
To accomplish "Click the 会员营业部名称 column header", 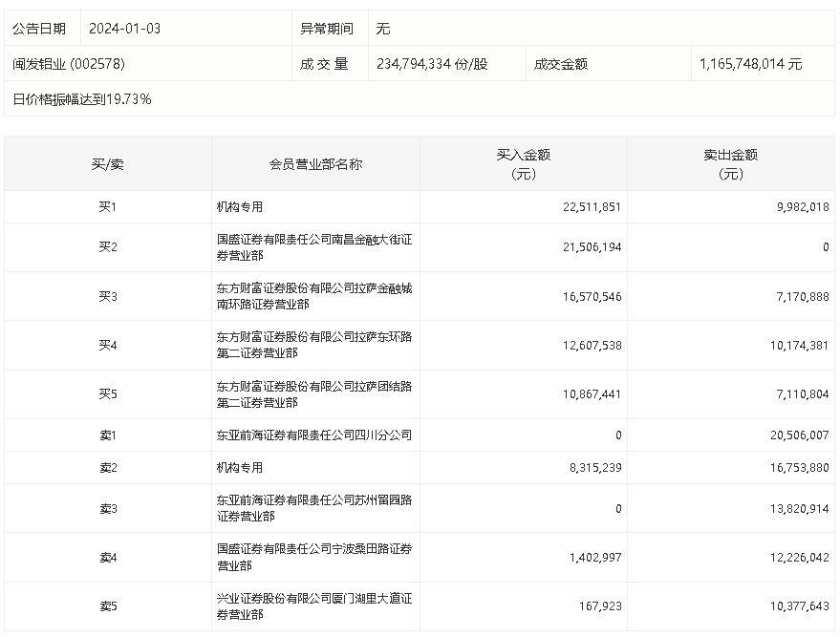I will point(315,164).
